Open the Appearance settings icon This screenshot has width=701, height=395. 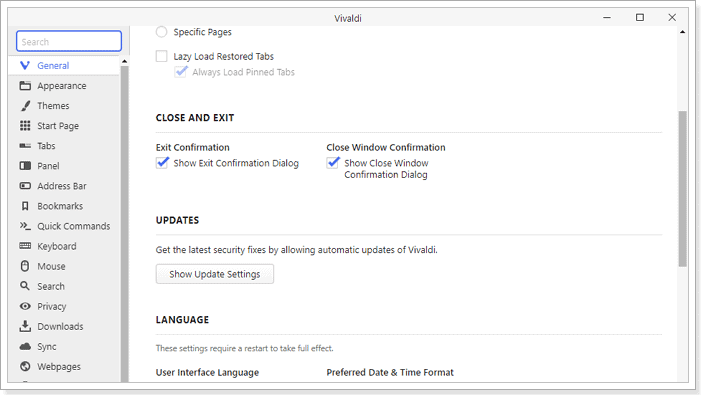point(25,86)
